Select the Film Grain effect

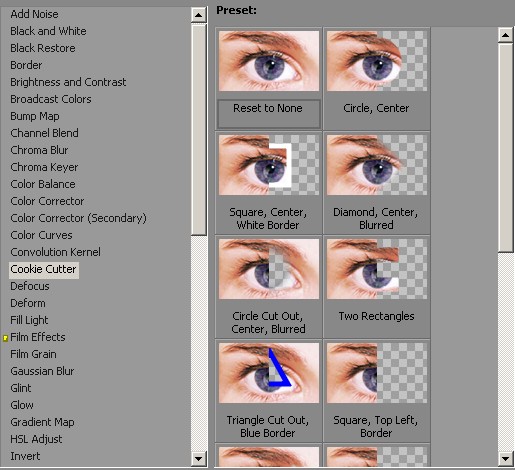coord(33,354)
